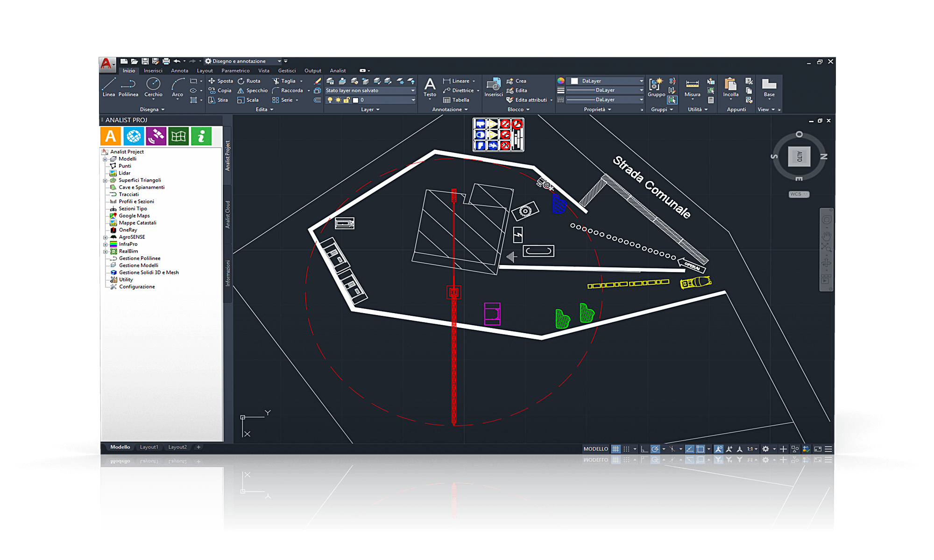Screen dimensions: 934x560
Task: Toggle ortho mode in status bar
Action: [x=644, y=449]
